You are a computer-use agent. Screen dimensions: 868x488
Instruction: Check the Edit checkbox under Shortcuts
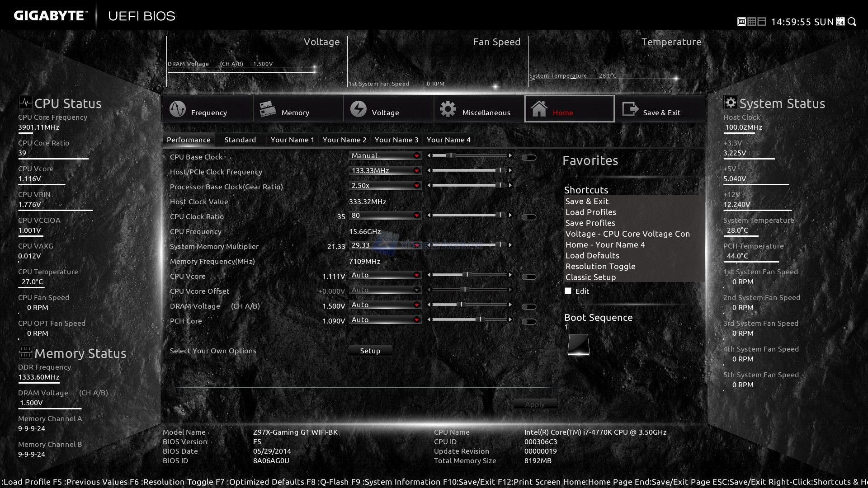pyautogui.click(x=568, y=291)
